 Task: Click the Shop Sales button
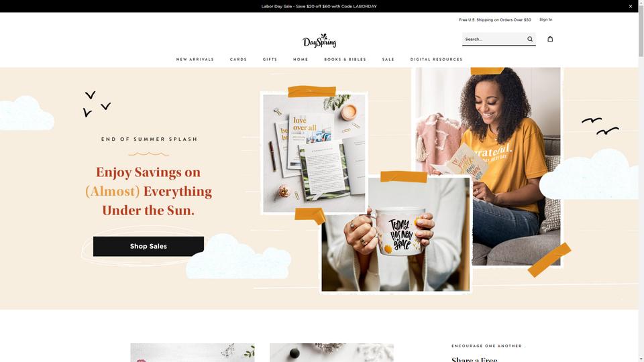(148, 246)
